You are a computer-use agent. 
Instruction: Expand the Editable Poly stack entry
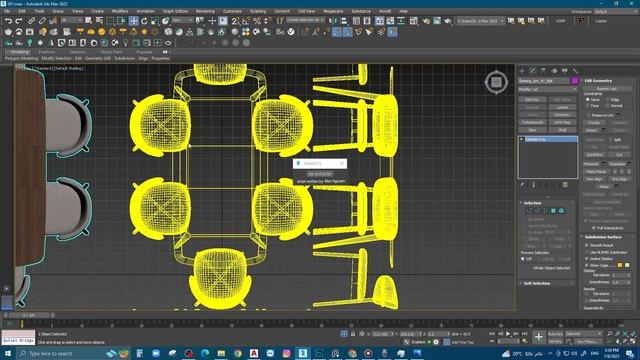(x=522, y=140)
